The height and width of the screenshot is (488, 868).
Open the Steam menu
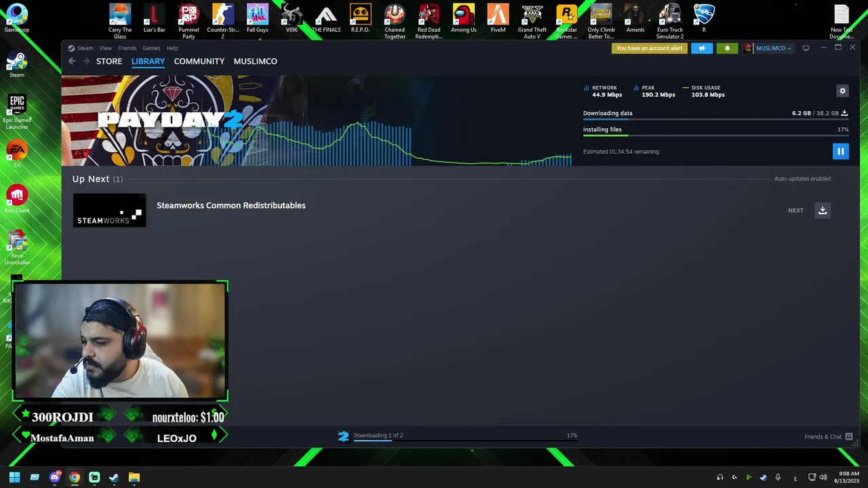[x=81, y=48]
